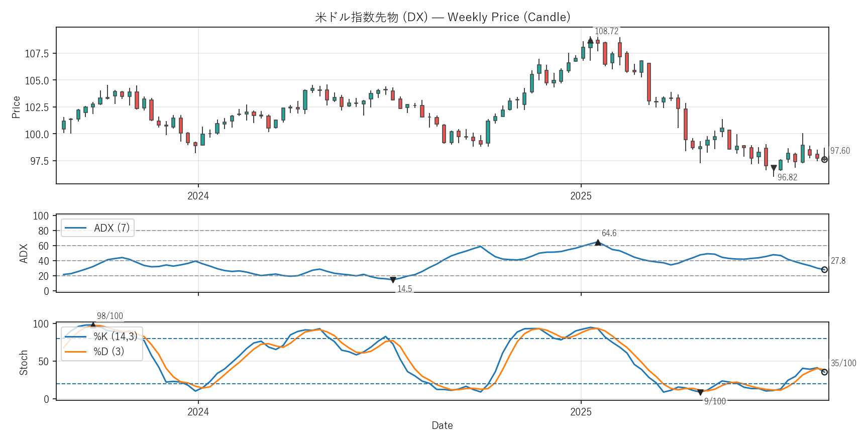868x441 pixels.
Task: Click the down-triangle marker at the ADX low
Action: tap(393, 280)
